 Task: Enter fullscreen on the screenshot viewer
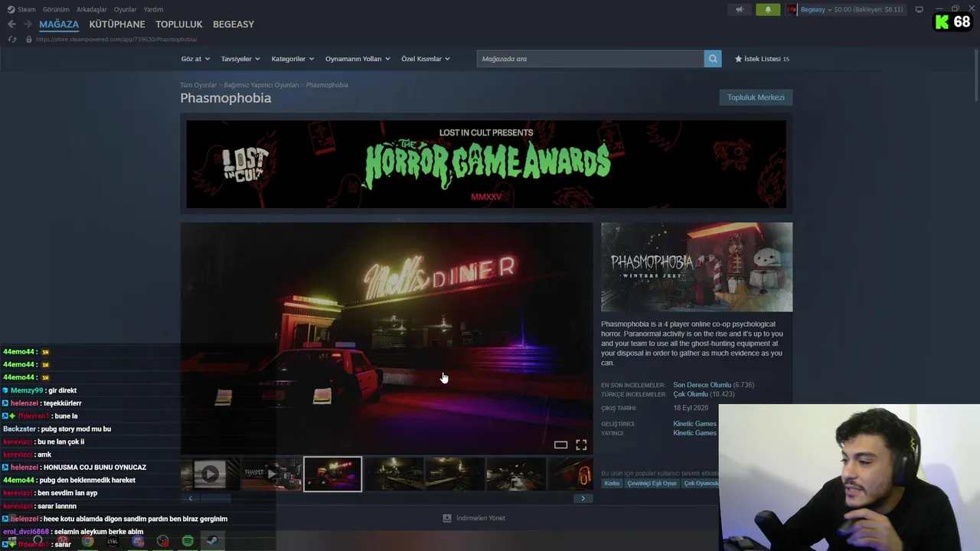coord(581,445)
